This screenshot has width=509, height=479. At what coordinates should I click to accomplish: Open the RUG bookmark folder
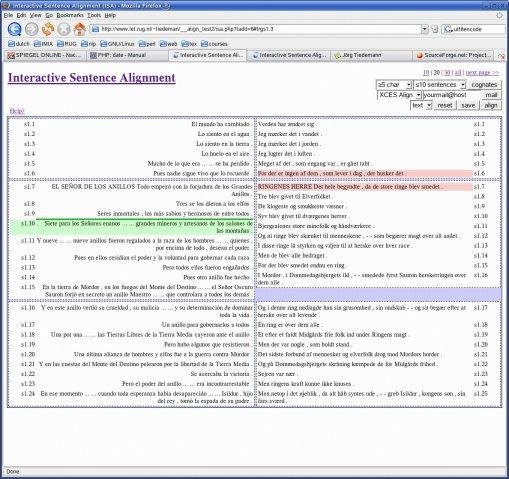pyautogui.click(x=66, y=44)
